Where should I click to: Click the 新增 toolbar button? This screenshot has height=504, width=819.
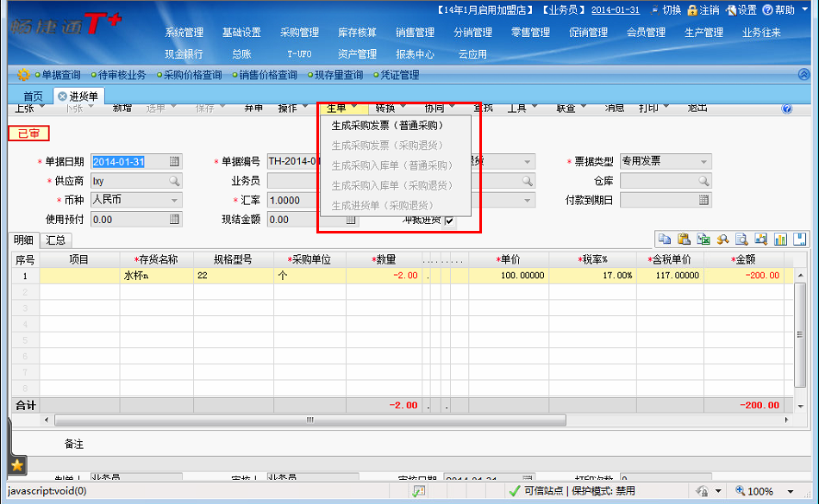122,108
